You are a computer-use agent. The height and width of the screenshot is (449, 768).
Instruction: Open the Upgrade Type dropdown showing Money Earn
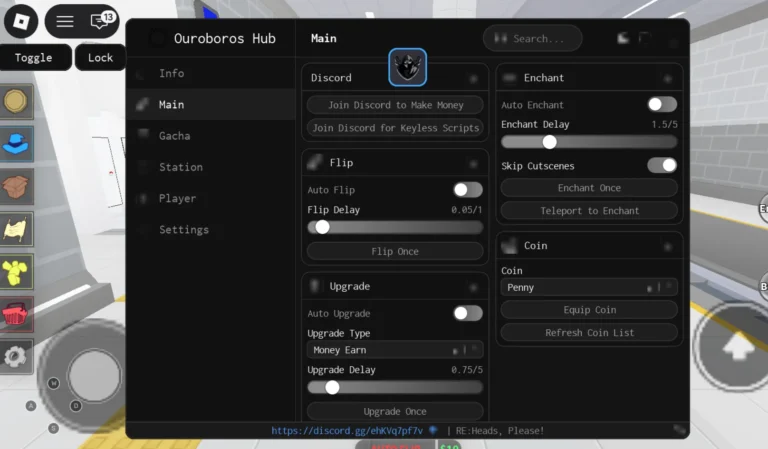tap(395, 350)
